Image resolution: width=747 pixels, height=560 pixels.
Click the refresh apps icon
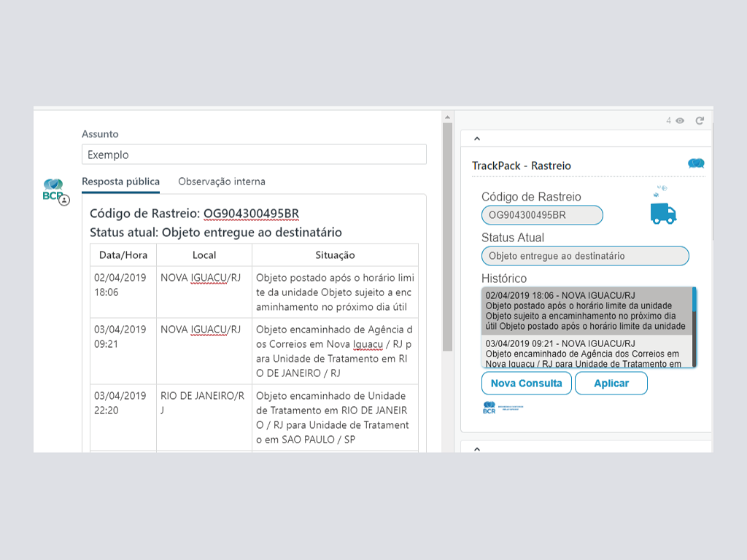click(x=700, y=120)
